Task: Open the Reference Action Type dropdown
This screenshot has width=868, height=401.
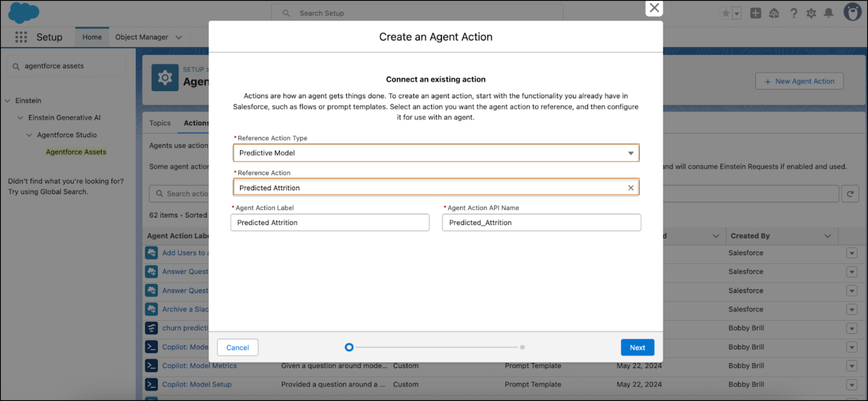Action: [436, 153]
